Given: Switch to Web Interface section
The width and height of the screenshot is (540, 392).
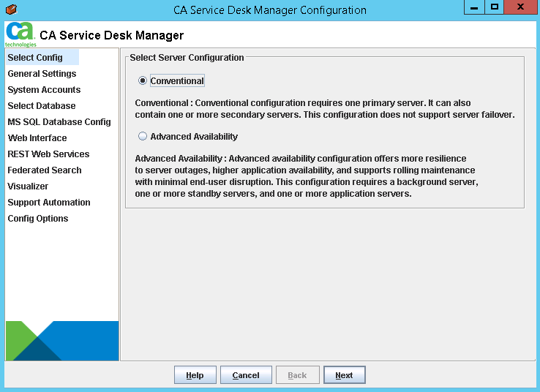Looking at the screenshot, I should pyautogui.click(x=37, y=138).
